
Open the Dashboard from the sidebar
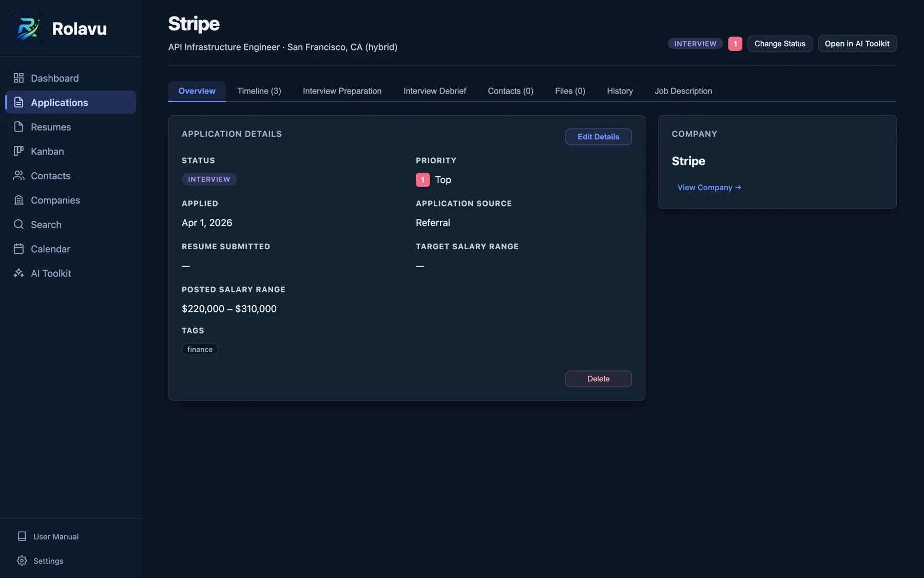pyautogui.click(x=54, y=78)
